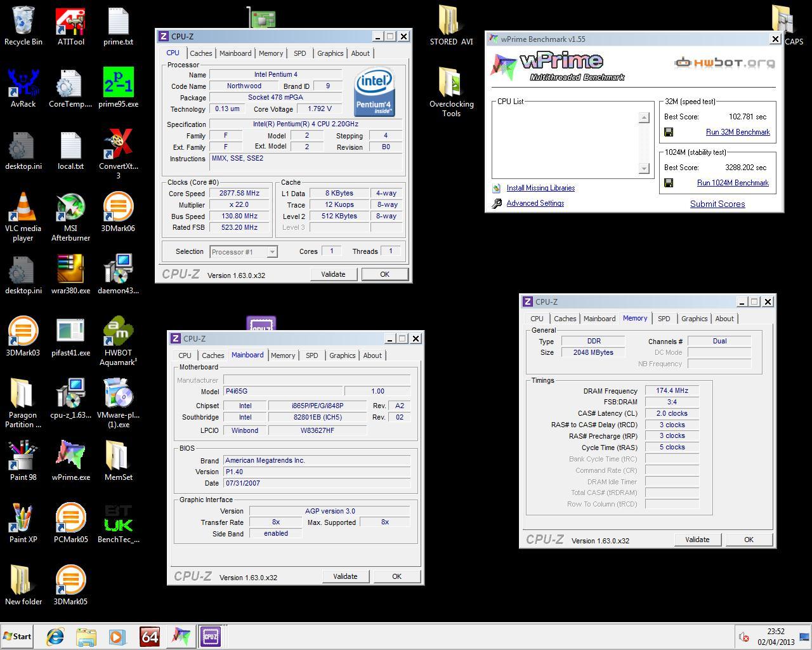This screenshot has width=812, height=650.
Task: Select SPD tab in CPU-Z Memory window
Action: coord(664,319)
